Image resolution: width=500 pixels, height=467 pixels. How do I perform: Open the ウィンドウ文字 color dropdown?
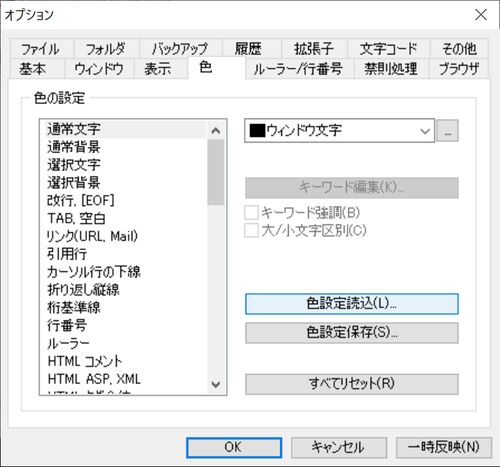coord(339,131)
